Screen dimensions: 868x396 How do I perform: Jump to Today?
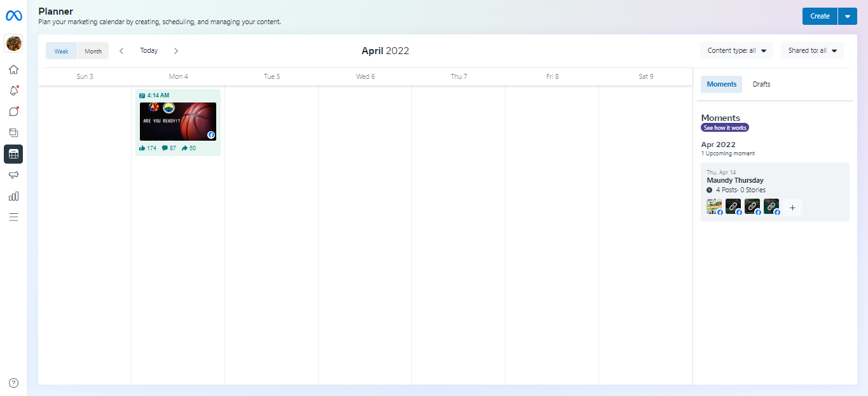click(x=149, y=51)
